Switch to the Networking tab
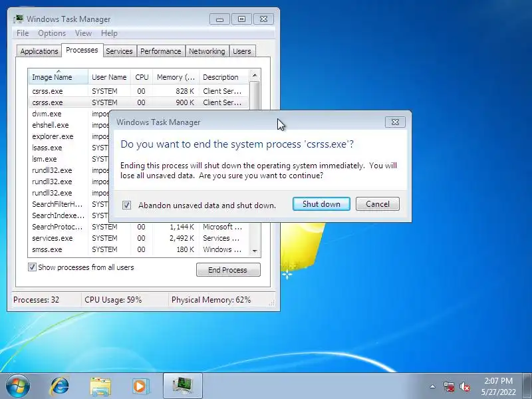This screenshot has width=532, height=399. [x=207, y=51]
